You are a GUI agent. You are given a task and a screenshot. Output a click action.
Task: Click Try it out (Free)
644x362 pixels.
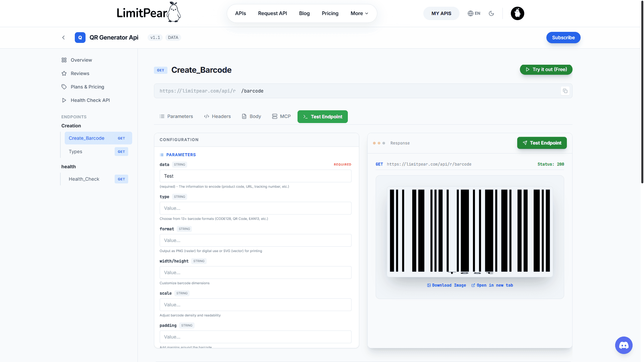(x=546, y=69)
